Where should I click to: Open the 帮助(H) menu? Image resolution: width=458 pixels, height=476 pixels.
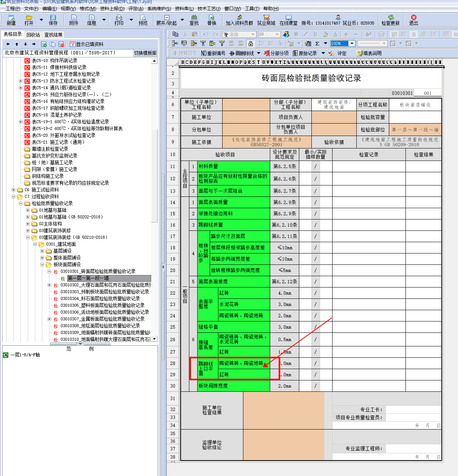point(271,8)
